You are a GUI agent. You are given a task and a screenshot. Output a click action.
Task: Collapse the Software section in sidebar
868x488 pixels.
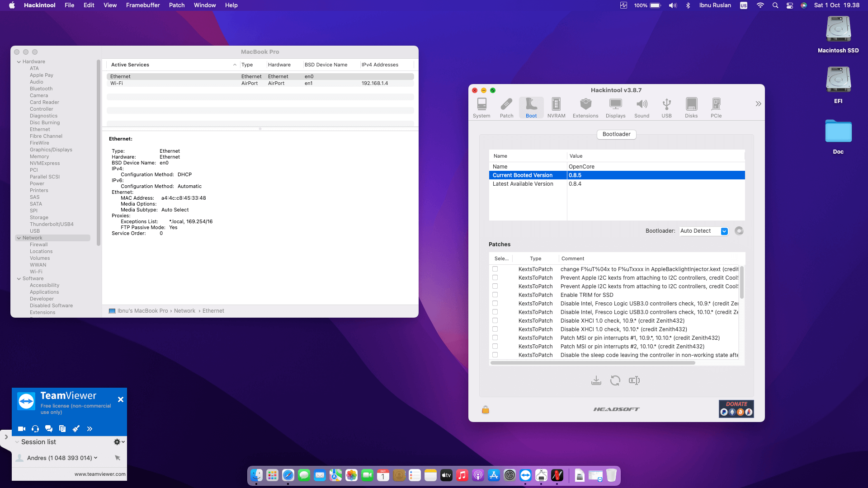click(19, 279)
